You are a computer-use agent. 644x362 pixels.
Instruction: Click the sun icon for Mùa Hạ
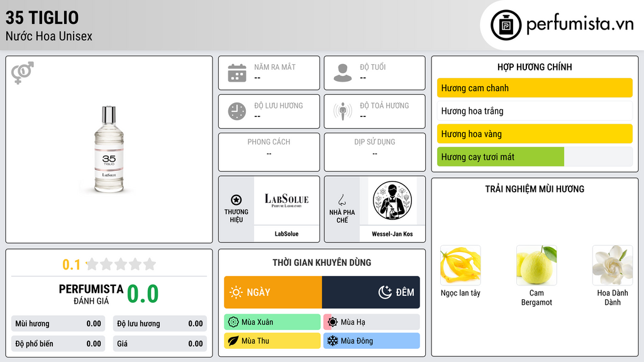[333, 322]
